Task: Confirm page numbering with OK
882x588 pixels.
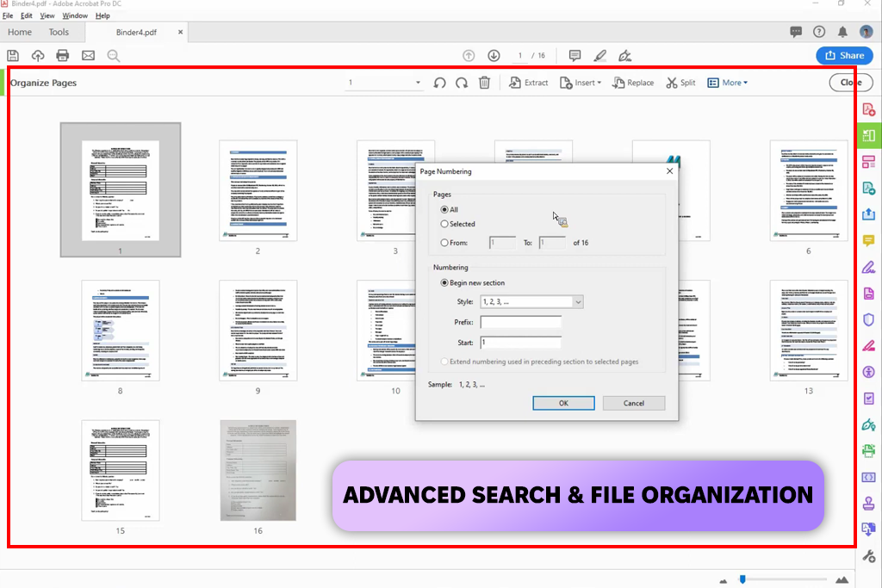Action: pos(563,403)
